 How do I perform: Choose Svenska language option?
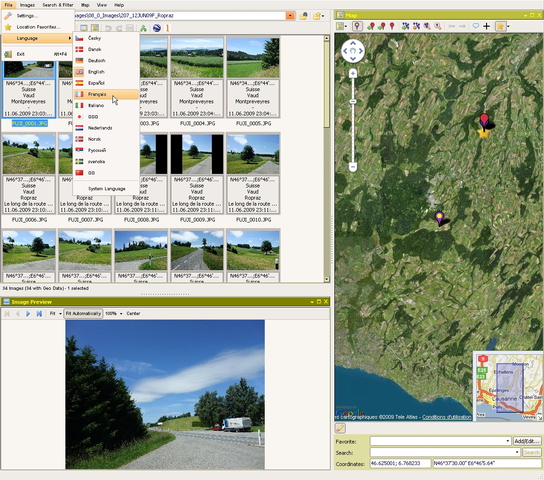click(x=106, y=162)
